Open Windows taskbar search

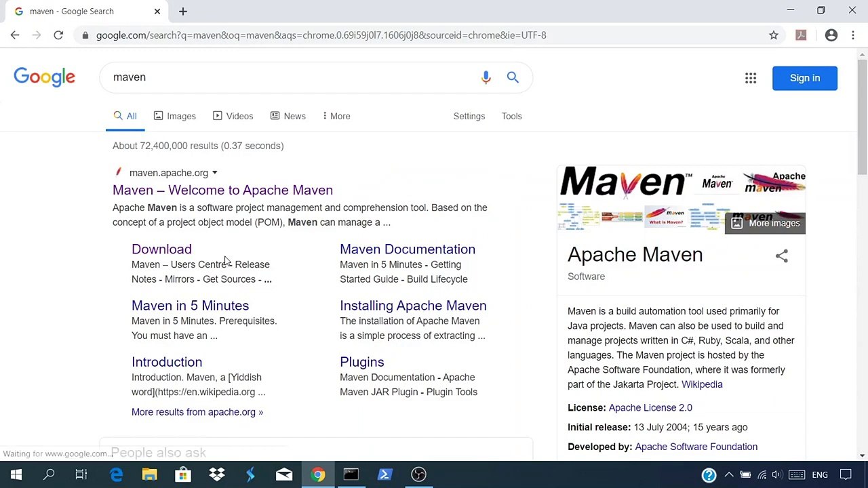49,474
